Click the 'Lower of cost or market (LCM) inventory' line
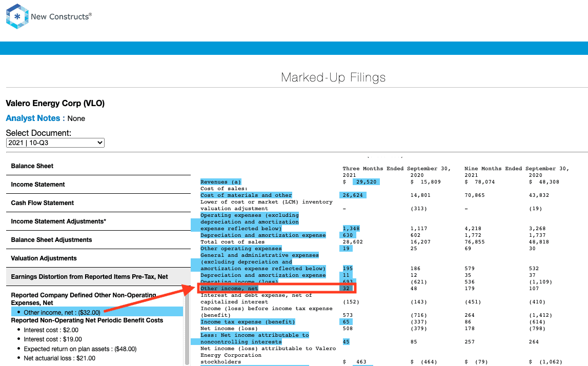 pyautogui.click(x=266, y=202)
